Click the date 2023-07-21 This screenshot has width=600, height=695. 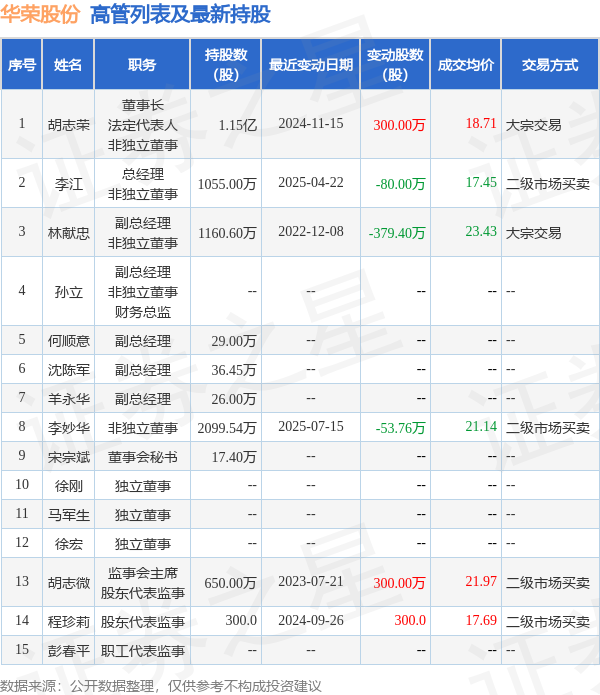[311, 581]
